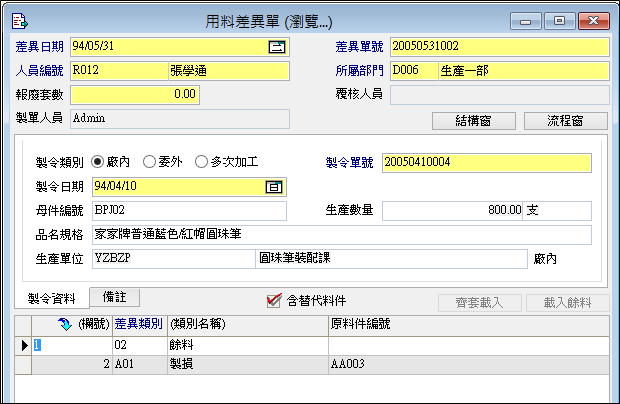Select the 廠內 radio option
The height and width of the screenshot is (404, 620).
click(98, 161)
